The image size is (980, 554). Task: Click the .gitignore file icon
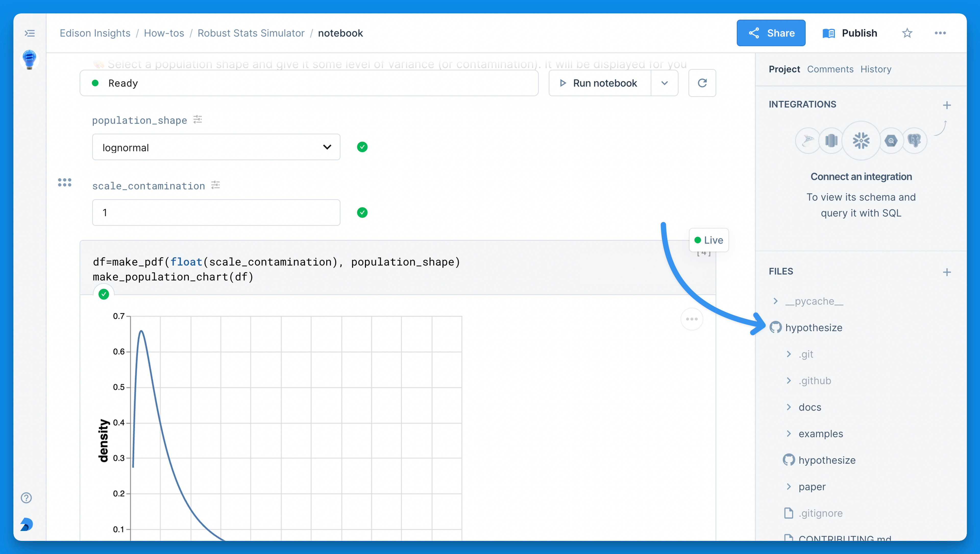789,513
